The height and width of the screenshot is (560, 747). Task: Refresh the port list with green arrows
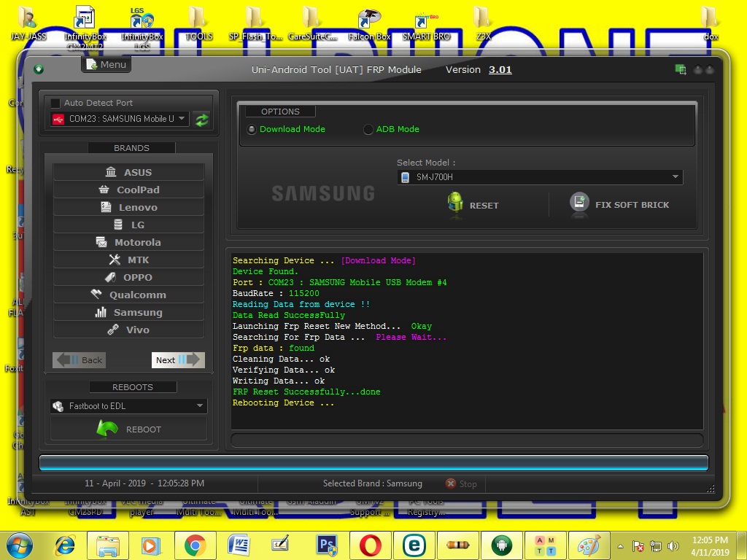pyautogui.click(x=202, y=120)
